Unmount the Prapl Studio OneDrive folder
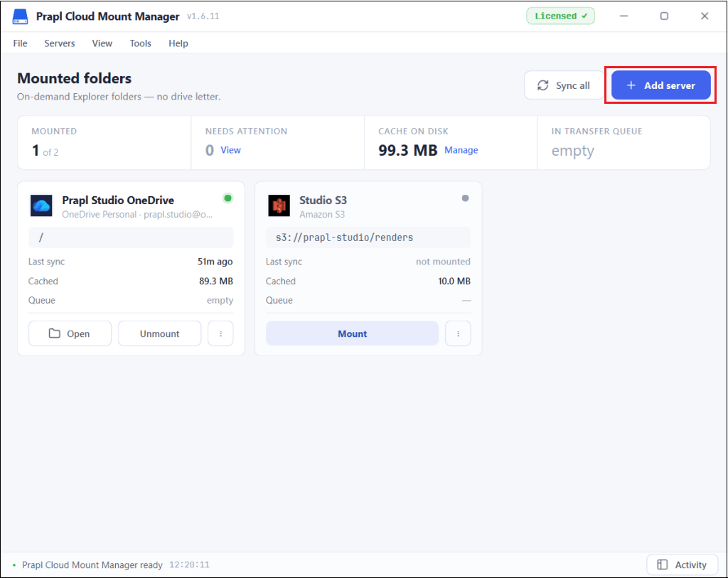728x578 pixels. tap(160, 334)
